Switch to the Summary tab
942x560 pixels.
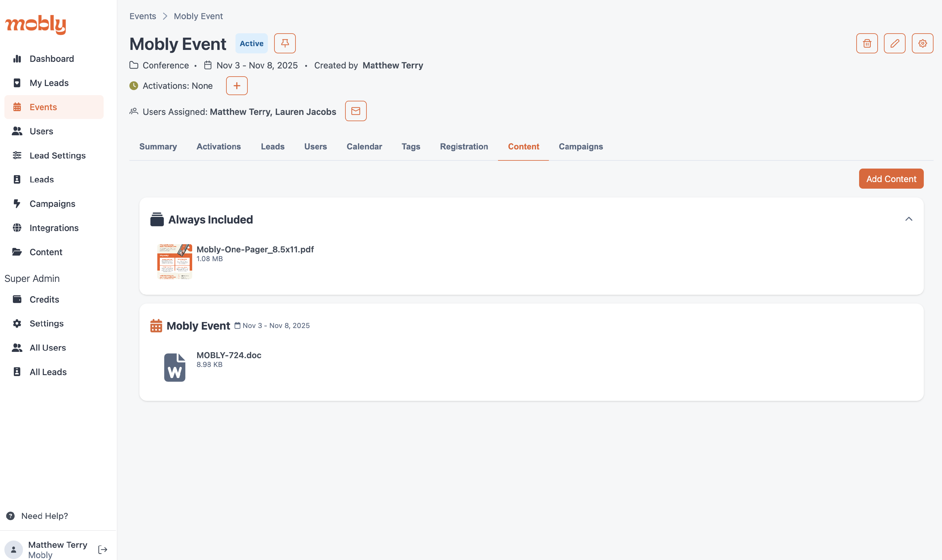click(158, 146)
